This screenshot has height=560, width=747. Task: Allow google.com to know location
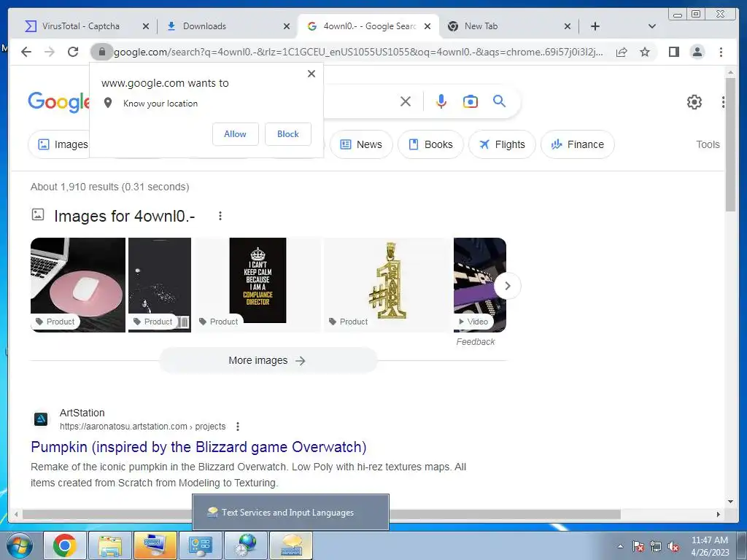tap(236, 134)
